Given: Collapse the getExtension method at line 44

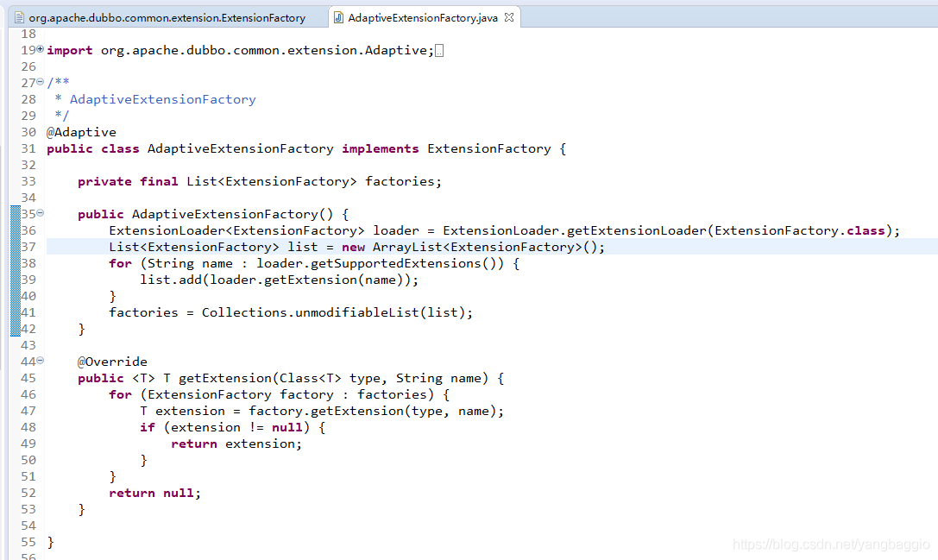Looking at the screenshot, I should (40, 360).
